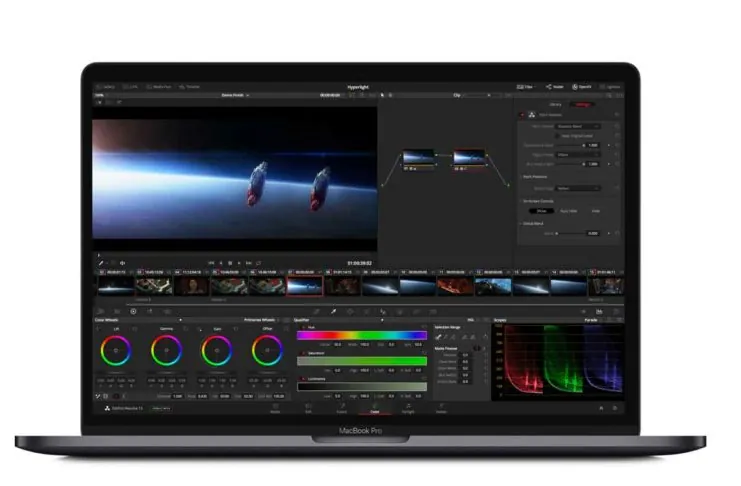The height and width of the screenshot is (486, 741).
Task: Open the Camera Raw palette icon
Action: tap(101, 312)
